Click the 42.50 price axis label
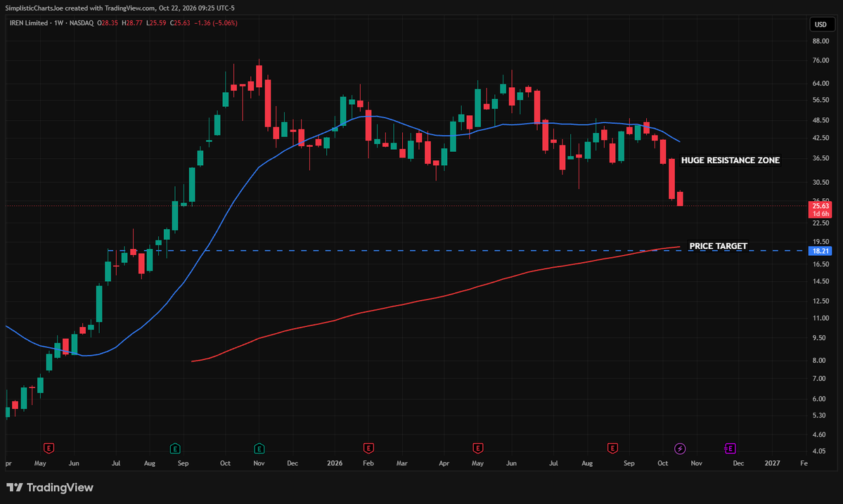 pyautogui.click(x=821, y=138)
